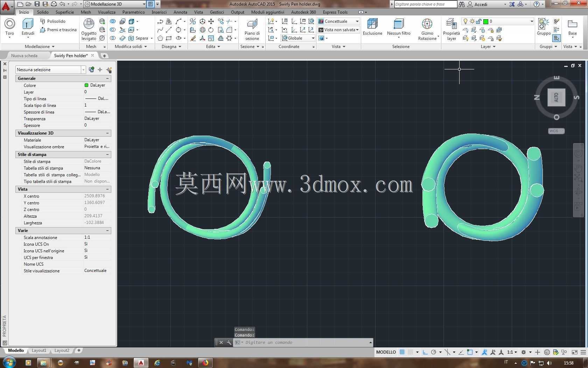Click the Oggetto levigato mesh tool
The width and height of the screenshot is (588, 368).
(89, 29)
